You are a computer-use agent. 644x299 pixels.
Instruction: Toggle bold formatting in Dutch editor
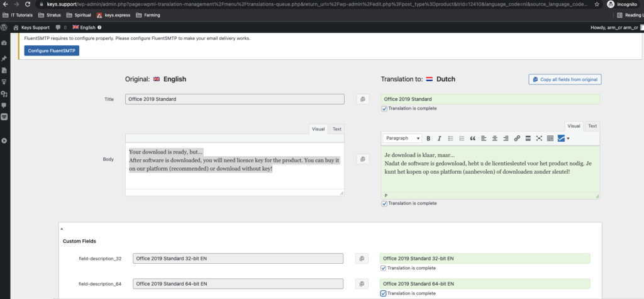click(428, 138)
